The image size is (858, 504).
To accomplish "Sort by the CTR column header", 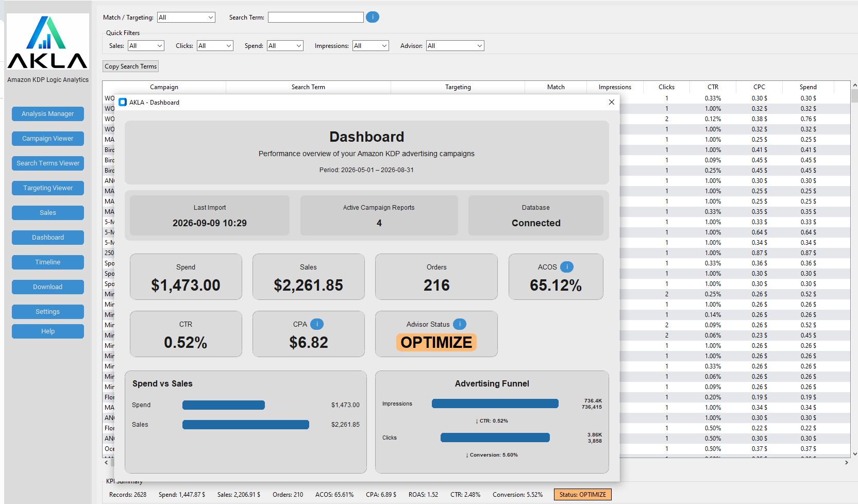I will 713,87.
